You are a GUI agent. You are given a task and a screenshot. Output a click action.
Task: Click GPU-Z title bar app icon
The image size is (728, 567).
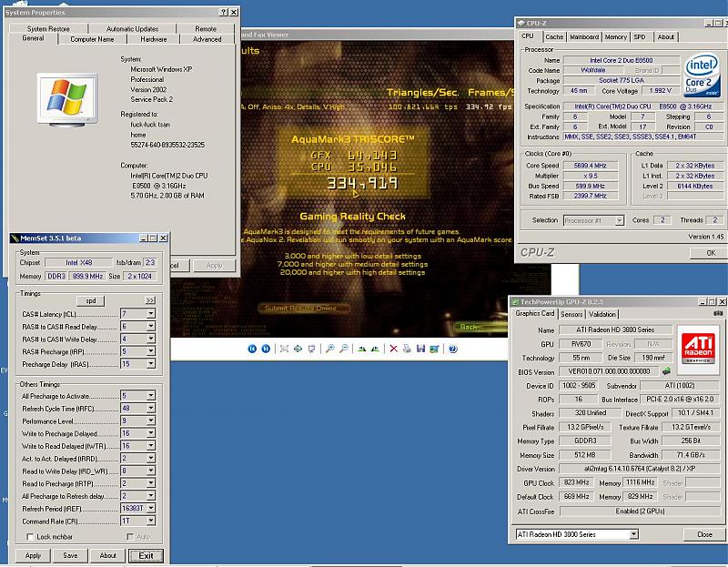pyautogui.click(x=514, y=302)
